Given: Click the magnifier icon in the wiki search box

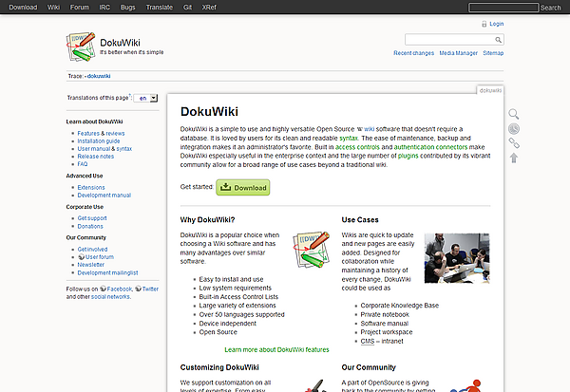Looking at the screenshot, I should (499, 40).
